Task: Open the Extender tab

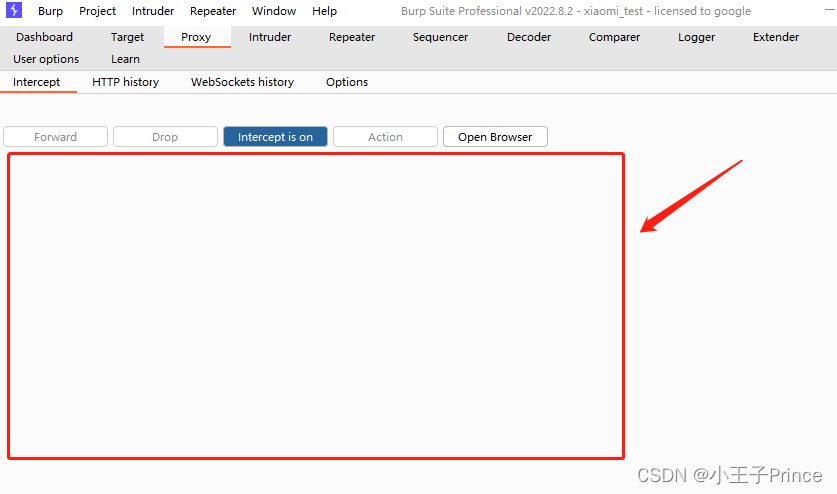Action: tap(776, 37)
